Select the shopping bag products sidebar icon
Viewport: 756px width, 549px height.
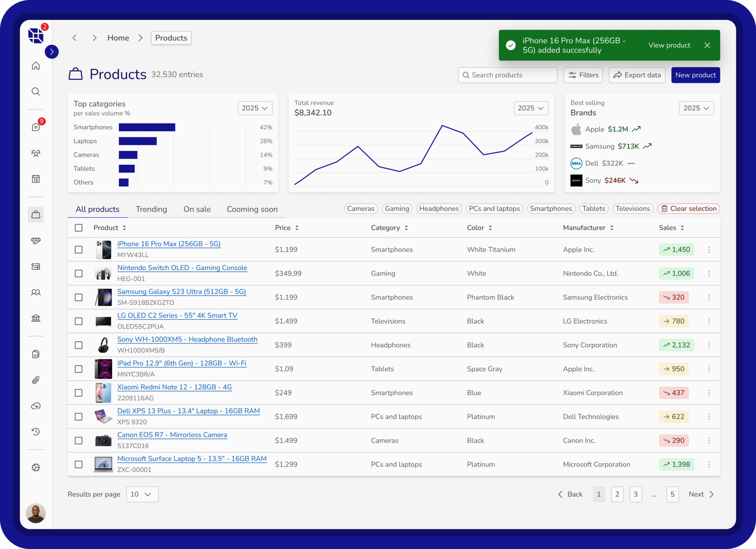tap(36, 214)
